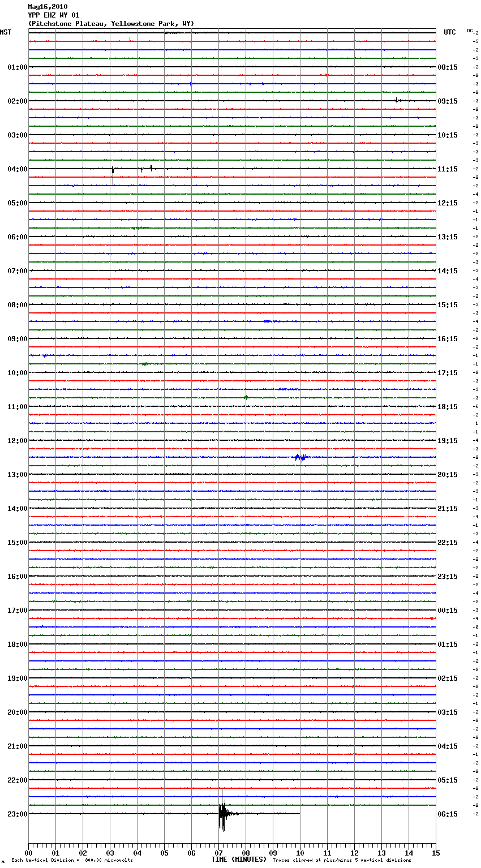The width and height of the screenshot is (481, 868).
Task: Select the 23:00 MST time label
Action: [17, 814]
